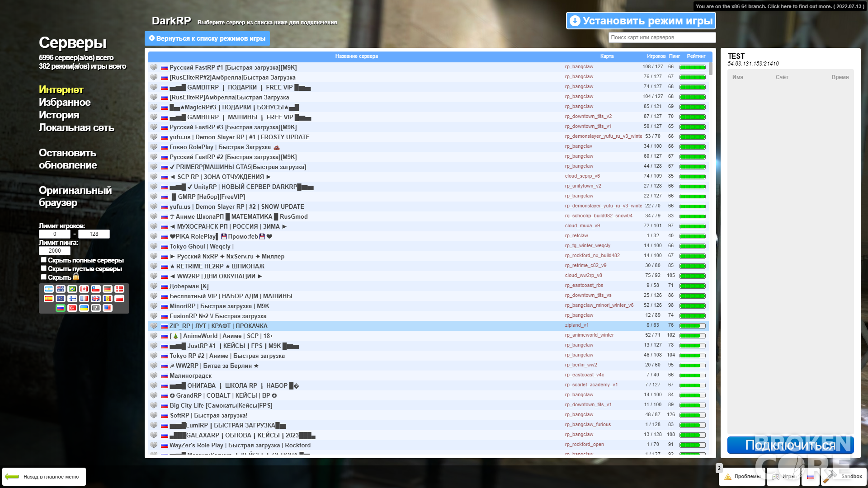Filter servers by Spain flag
This screenshot has height=488, width=868.
(x=49, y=298)
